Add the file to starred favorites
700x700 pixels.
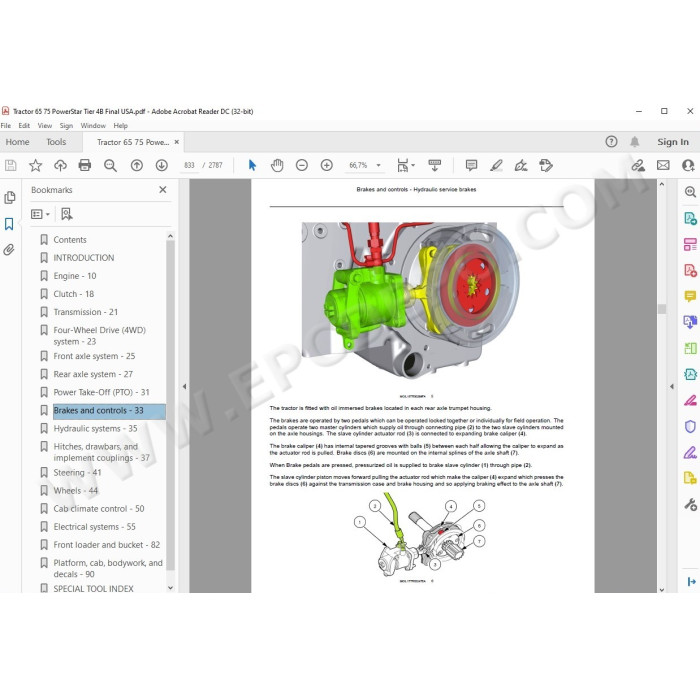pos(35,166)
